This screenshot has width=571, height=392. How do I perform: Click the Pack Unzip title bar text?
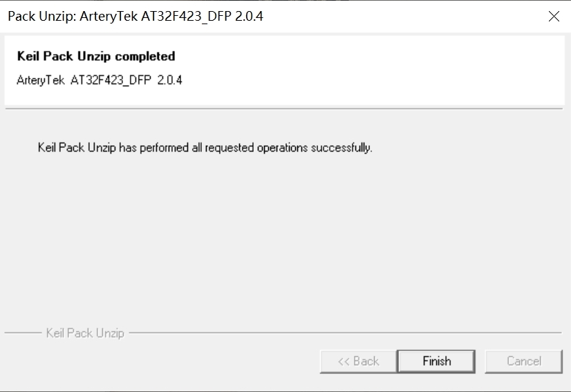pos(135,17)
